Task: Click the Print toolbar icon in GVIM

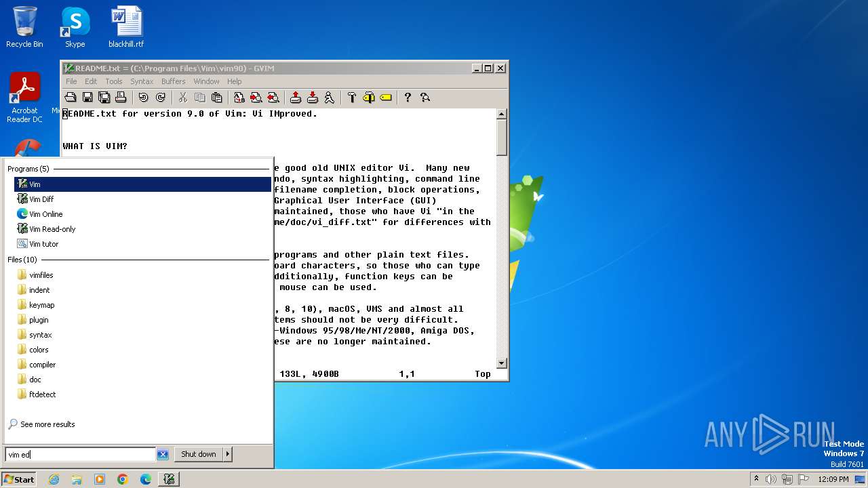Action: point(121,98)
